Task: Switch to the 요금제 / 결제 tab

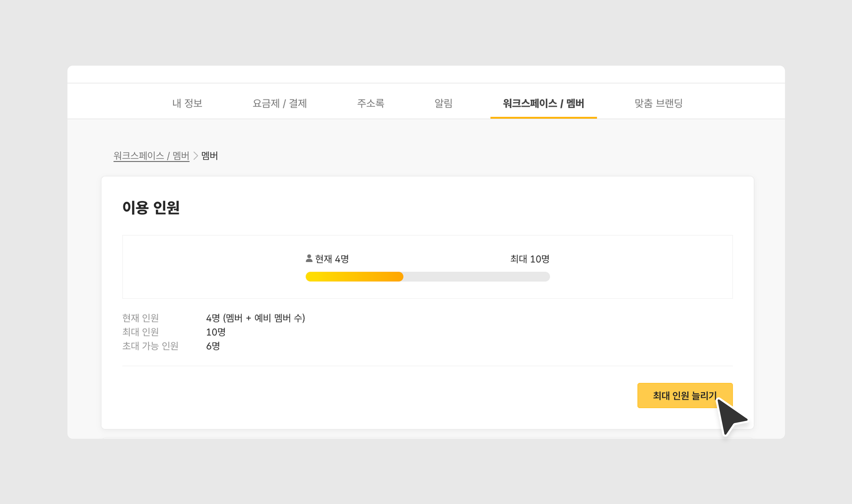Action: [280, 103]
